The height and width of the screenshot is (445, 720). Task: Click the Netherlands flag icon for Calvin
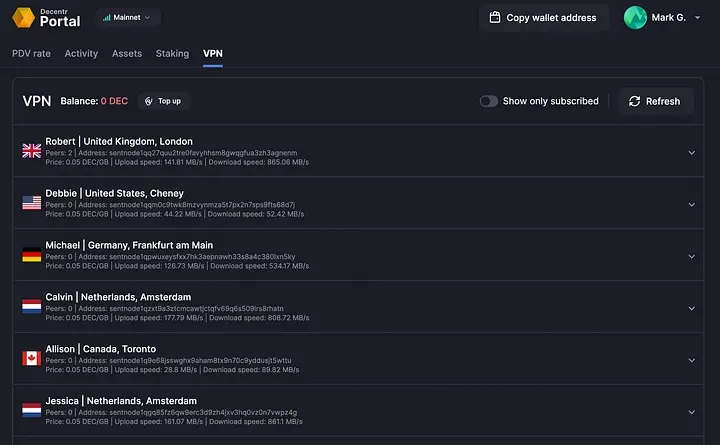pyautogui.click(x=31, y=307)
